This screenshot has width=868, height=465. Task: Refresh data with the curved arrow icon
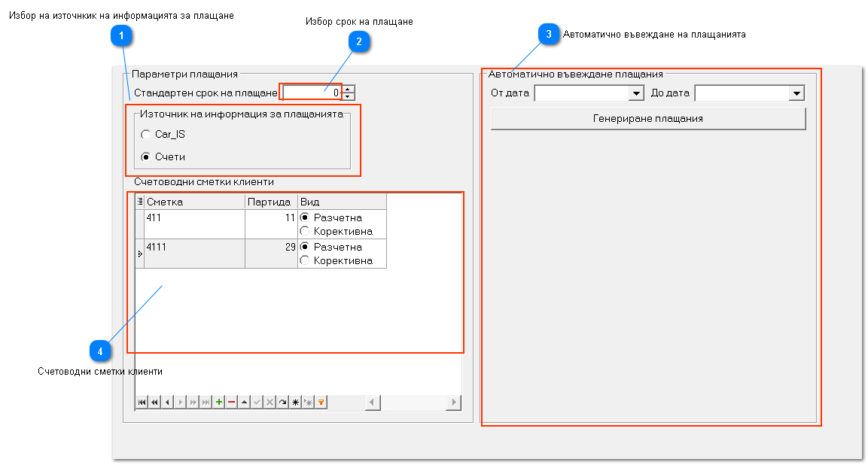click(x=282, y=403)
